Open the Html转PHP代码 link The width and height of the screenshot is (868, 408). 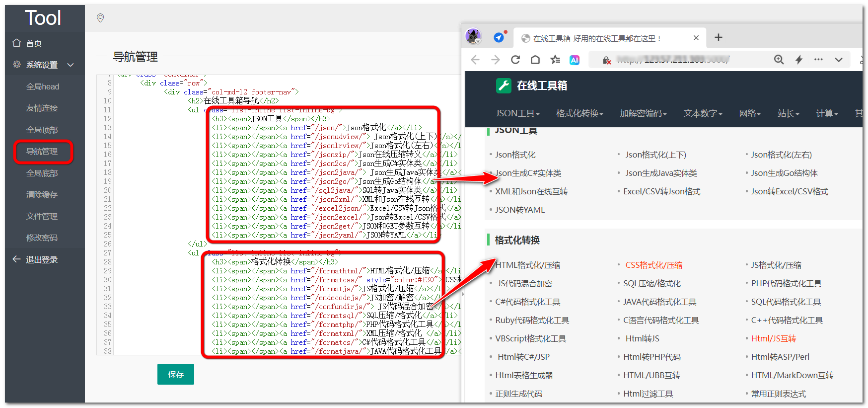[x=652, y=357]
